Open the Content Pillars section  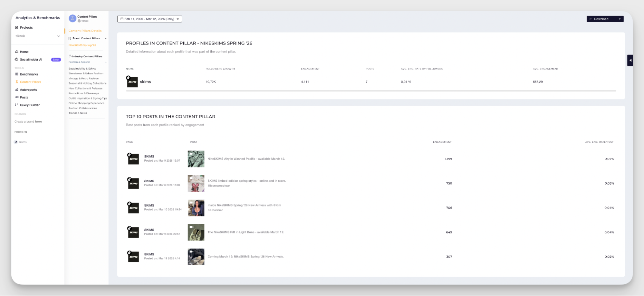pos(31,82)
